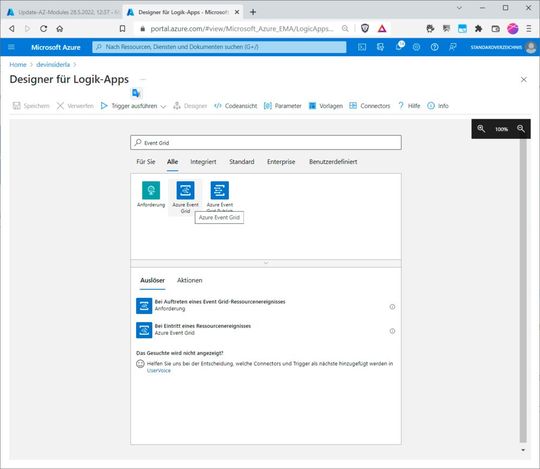Open a new browser tab
The height and width of the screenshot is (469, 540).
pos(253,12)
